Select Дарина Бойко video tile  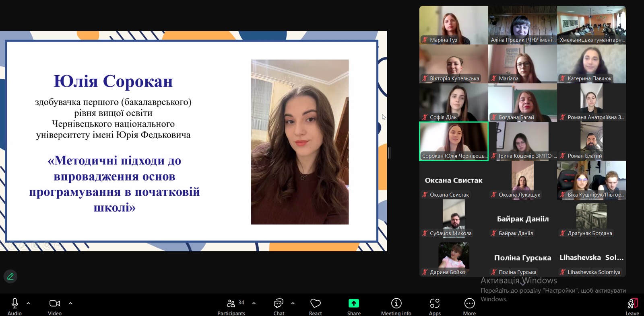click(x=454, y=258)
